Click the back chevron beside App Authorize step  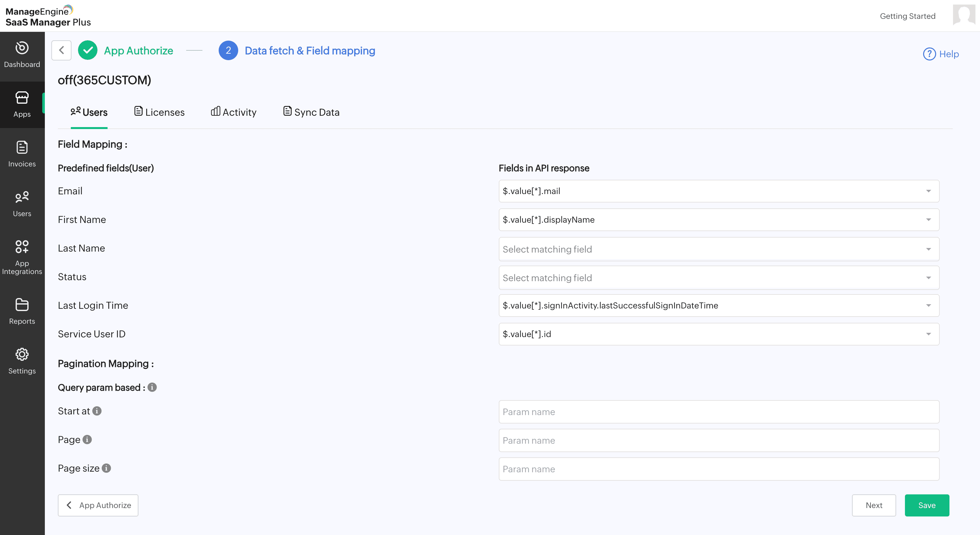tap(61, 50)
